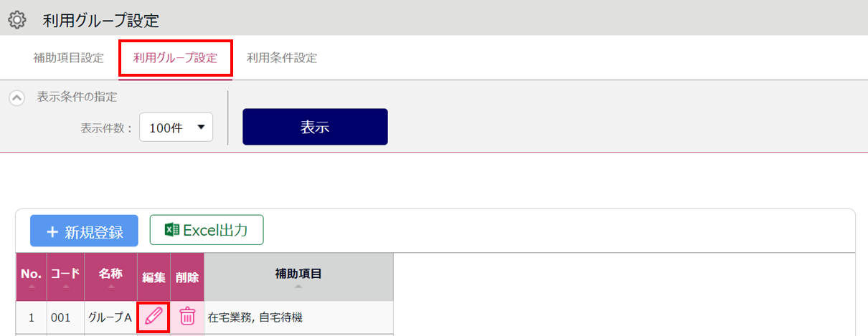Sort by the 補助項目 column header
The height and width of the screenshot is (336, 868).
(298, 277)
